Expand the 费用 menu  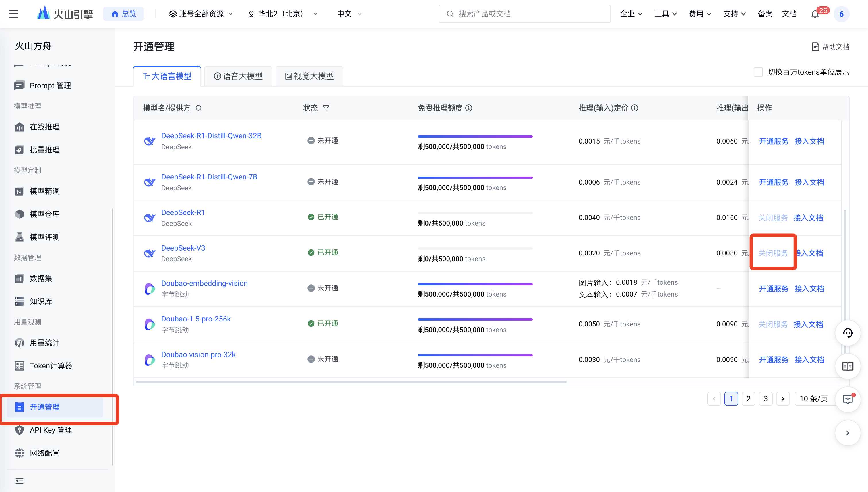(x=700, y=14)
